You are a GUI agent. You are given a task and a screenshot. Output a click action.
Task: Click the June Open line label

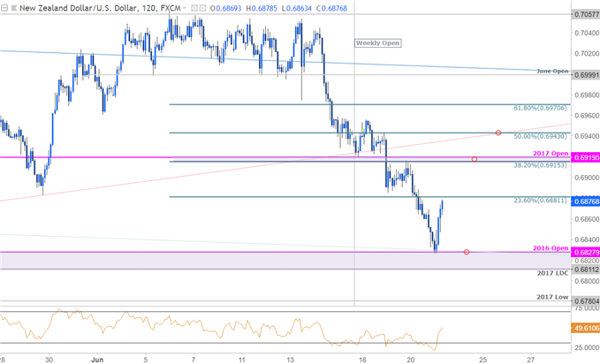552,72
